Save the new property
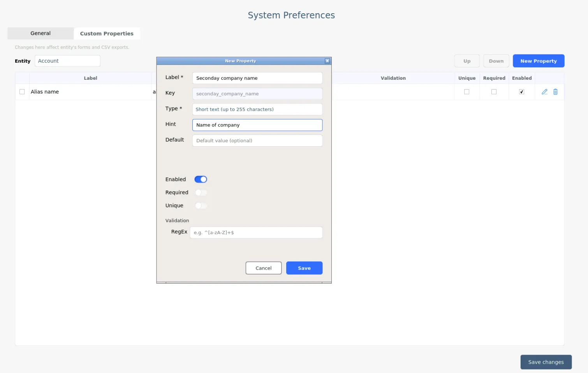The image size is (588, 373). point(304,268)
